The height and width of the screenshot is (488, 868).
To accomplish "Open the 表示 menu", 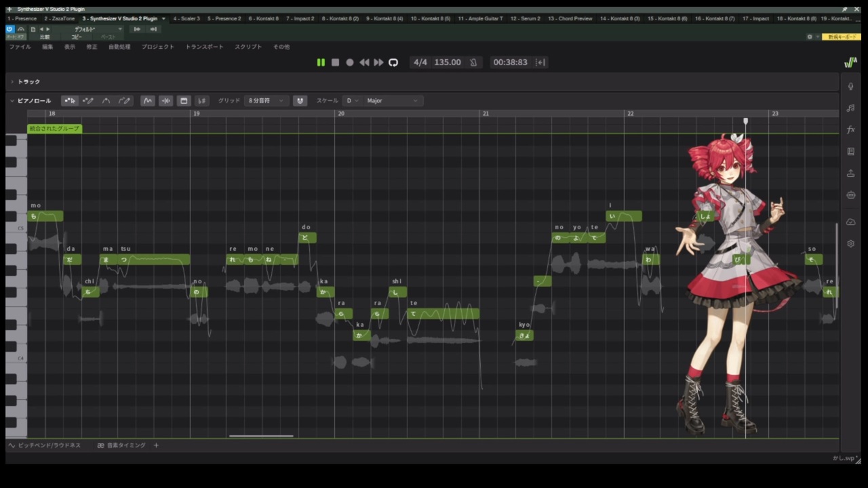I will pos(70,47).
